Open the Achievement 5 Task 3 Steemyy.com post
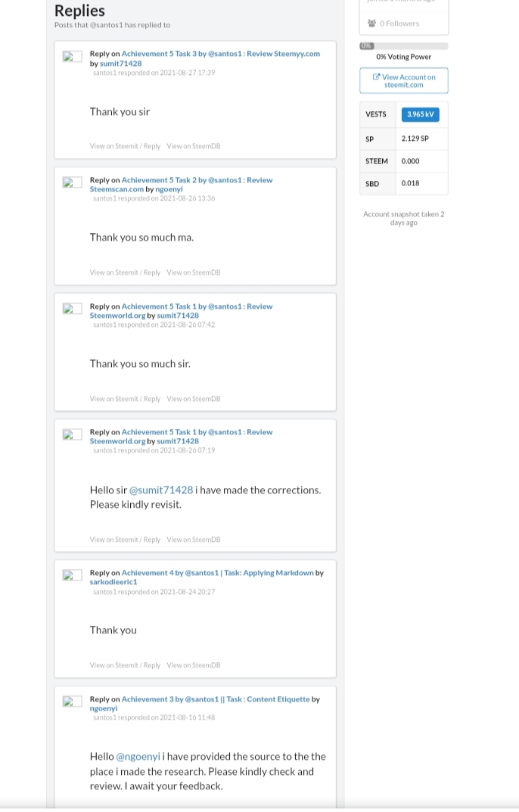Screen dimensions: 519x812 tap(221, 54)
